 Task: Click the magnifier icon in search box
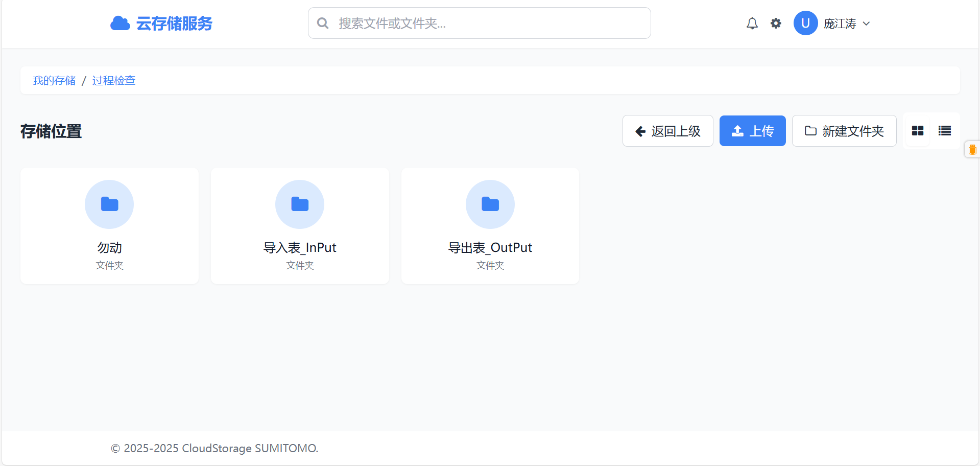pyautogui.click(x=323, y=24)
